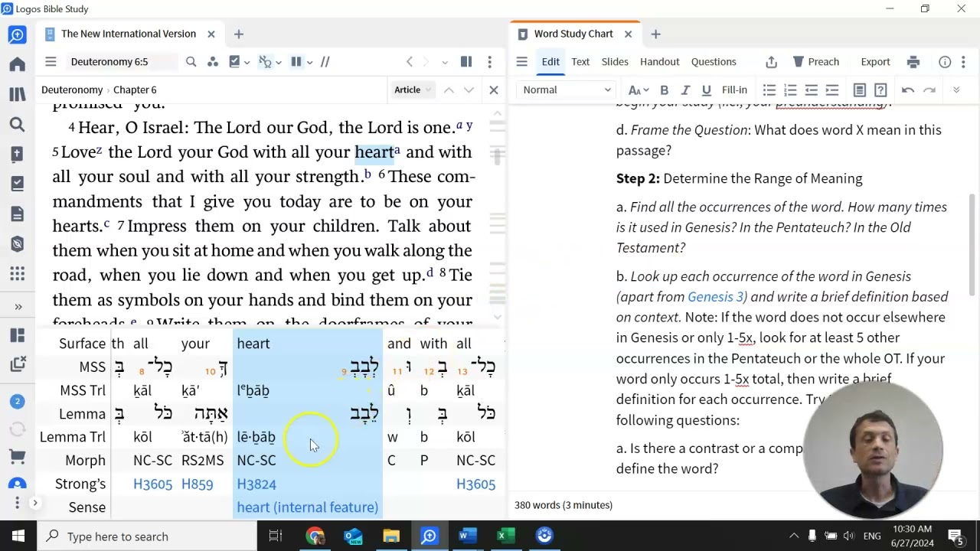The width and height of the screenshot is (980, 551).
Task: Decrease indent in the editor
Action: 812,90
